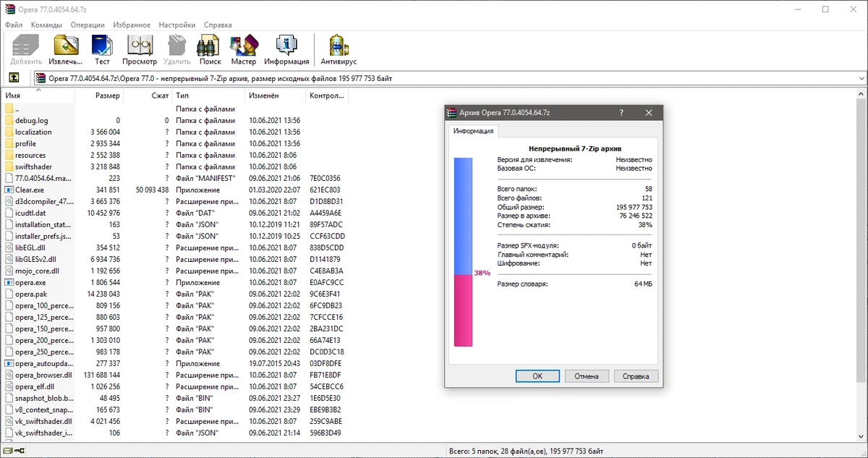Click the 38% compression ratio bar
This screenshot has height=458, width=868.
tap(463, 252)
